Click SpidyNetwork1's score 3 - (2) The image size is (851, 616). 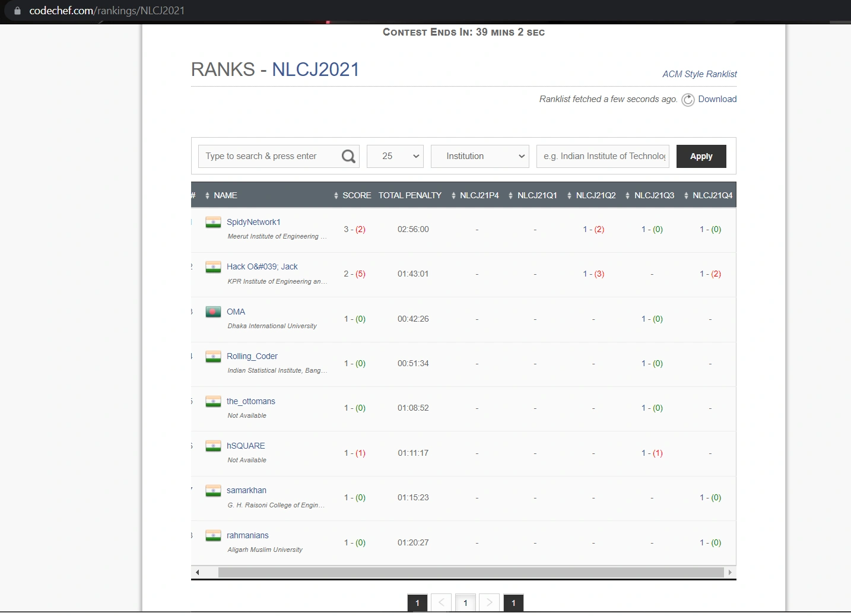[355, 229]
